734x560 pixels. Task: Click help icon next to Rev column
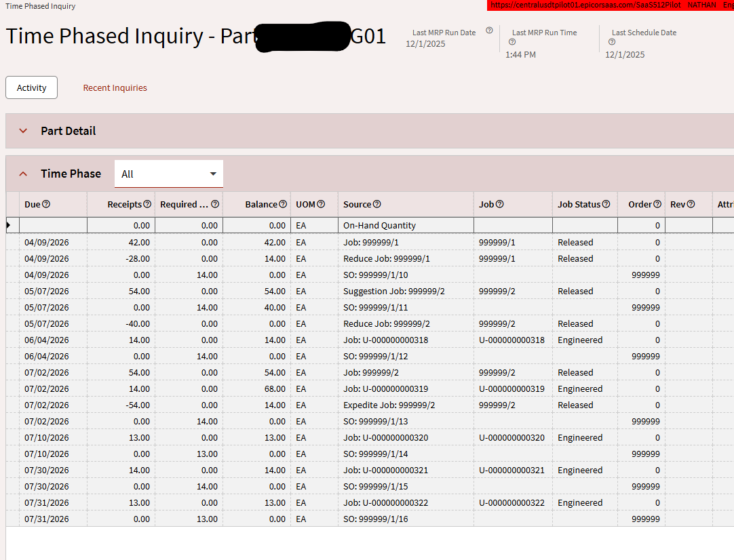(691, 204)
